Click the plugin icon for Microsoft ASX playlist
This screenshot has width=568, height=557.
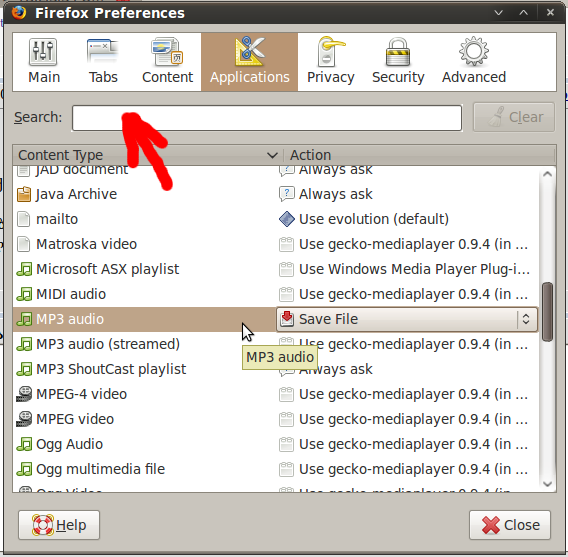[287, 269]
